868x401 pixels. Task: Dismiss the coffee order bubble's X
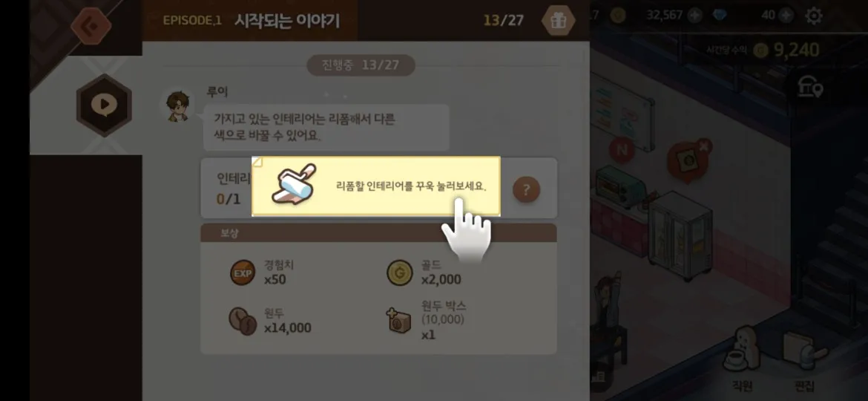pos(703,146)
